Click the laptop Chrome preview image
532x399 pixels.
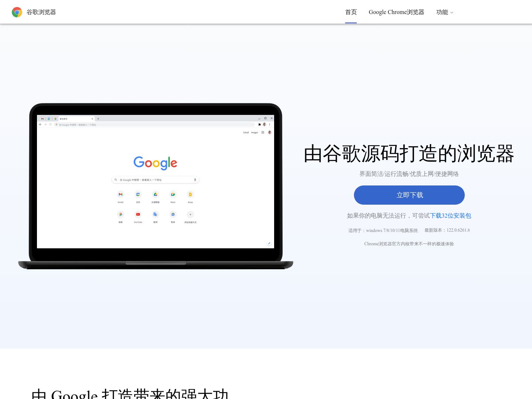156,186
